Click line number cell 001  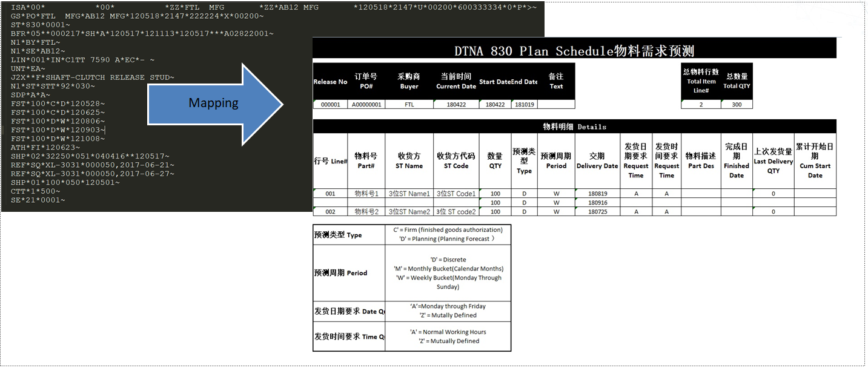coord(330,194)
